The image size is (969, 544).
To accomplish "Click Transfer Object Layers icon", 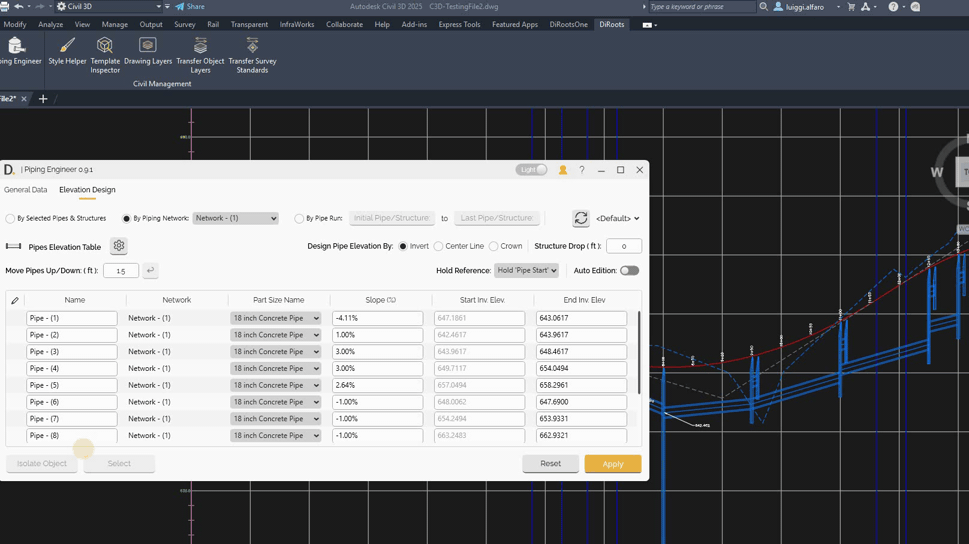I will click(x=200, y=52).
